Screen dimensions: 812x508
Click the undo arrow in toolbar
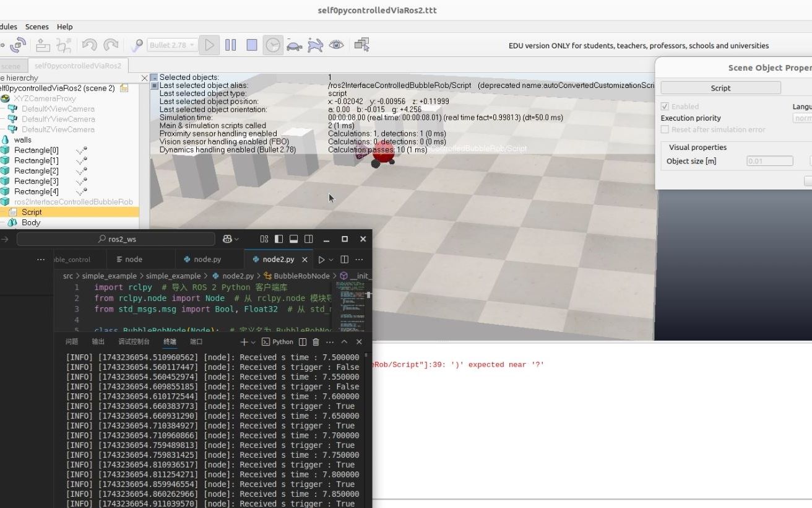[x=89, y=45]
